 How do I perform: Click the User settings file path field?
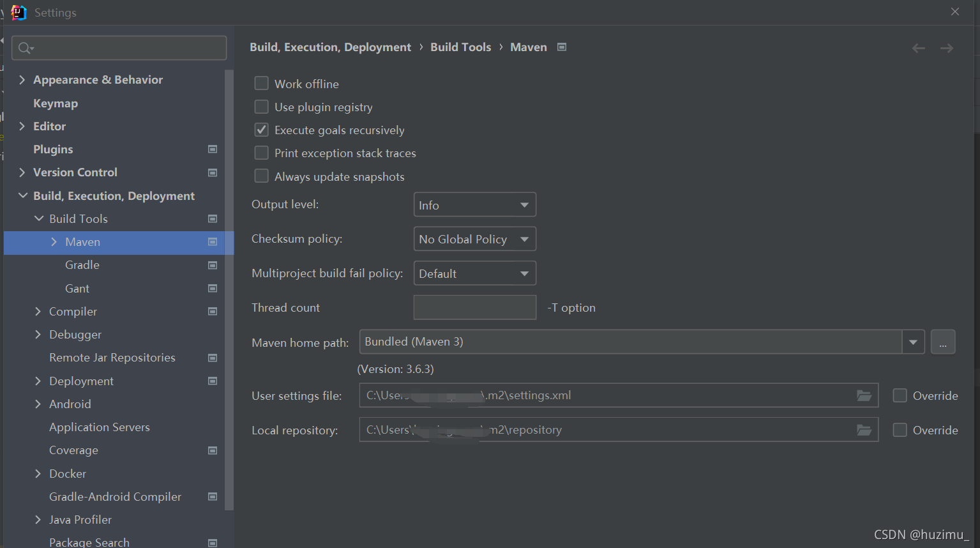(x=619, y=395)
